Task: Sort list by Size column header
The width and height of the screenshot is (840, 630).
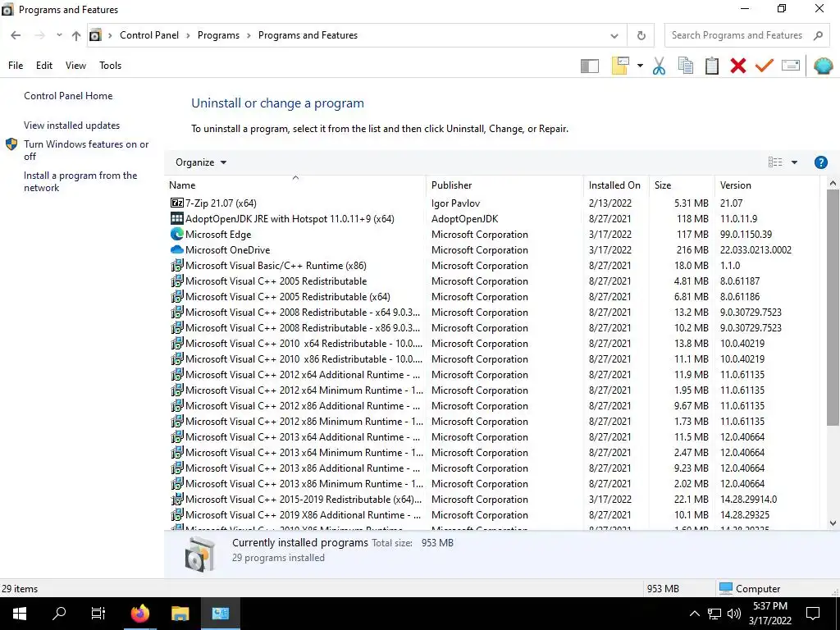Action: coord(682,185)
